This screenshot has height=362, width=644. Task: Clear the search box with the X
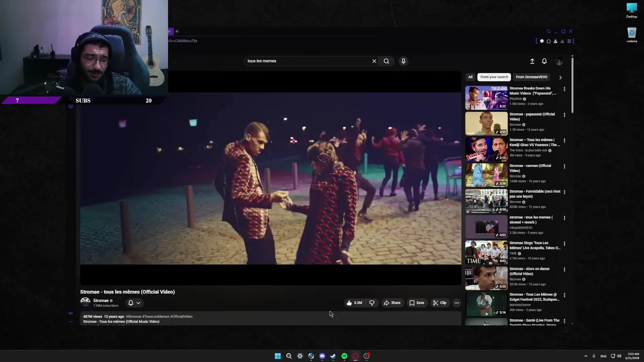coord(374,61)
